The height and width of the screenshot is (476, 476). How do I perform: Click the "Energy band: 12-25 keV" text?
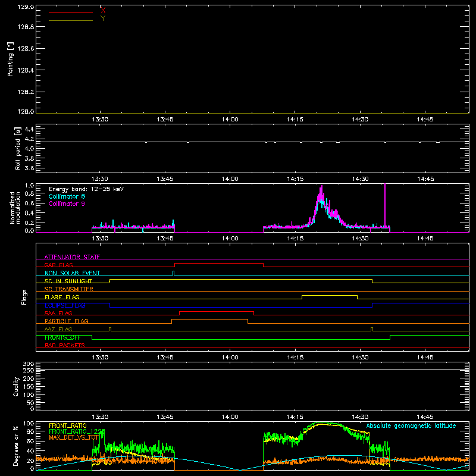(x=86, y=189)
